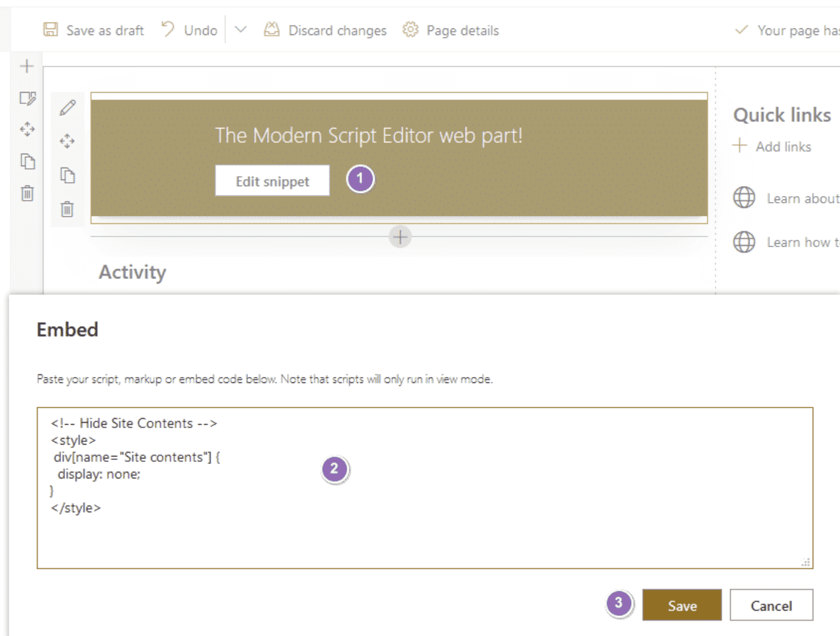
Task: Click the web part move icon
Action: click(68, 141)
